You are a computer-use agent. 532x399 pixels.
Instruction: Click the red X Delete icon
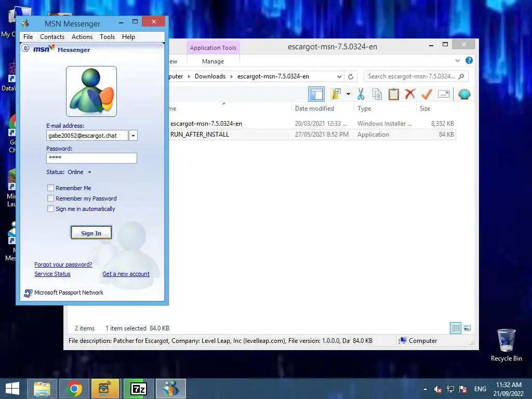pyautogui.click(x=410, y=94)
